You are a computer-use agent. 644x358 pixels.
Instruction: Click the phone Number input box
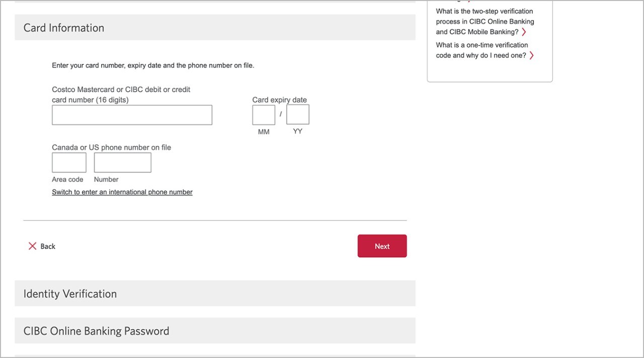(122, 163)
